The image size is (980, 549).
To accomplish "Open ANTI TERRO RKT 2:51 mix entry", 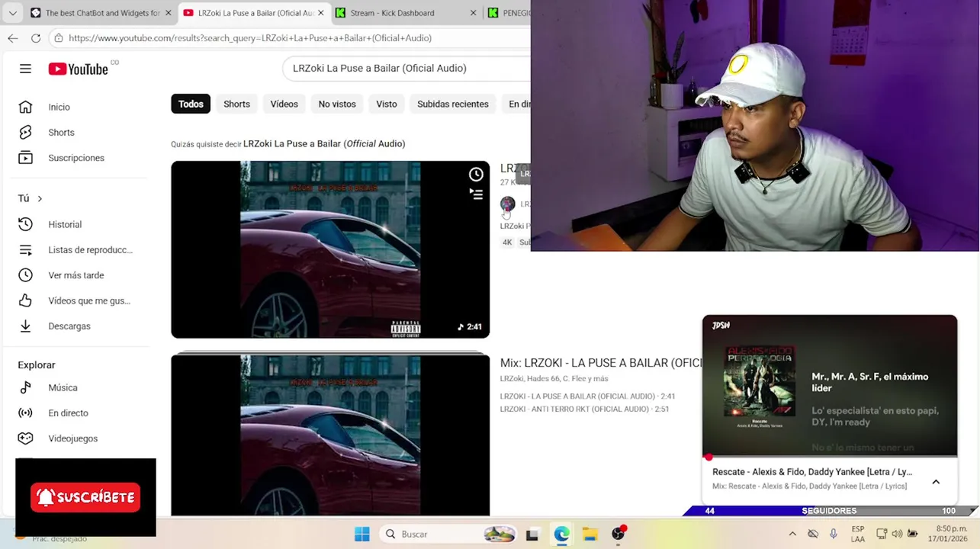I will [584, 409].
